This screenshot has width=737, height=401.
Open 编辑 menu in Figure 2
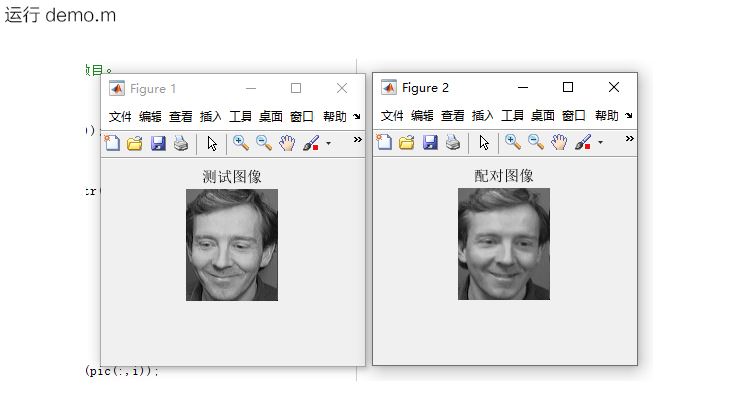422,115
